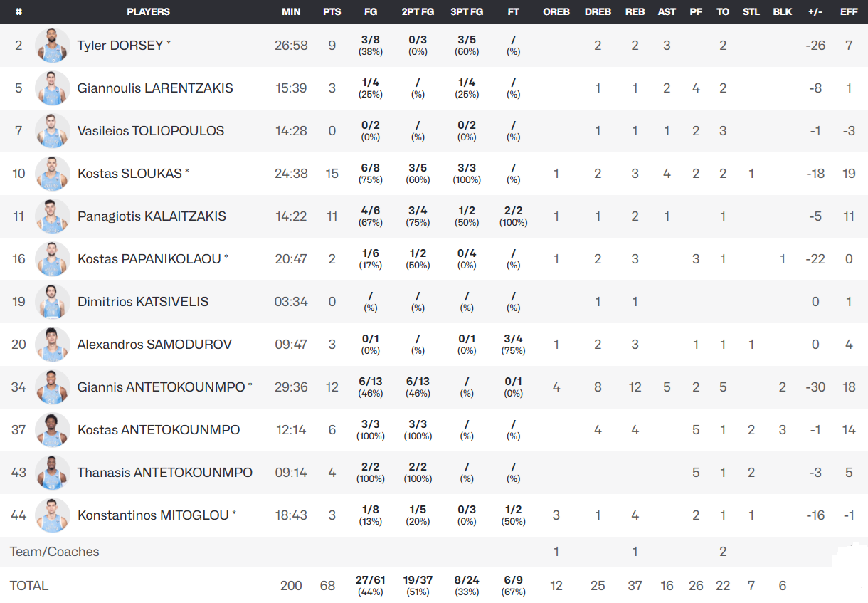Sort table by PTS column header
Screen dimensions: 868x603
[332, 12]
